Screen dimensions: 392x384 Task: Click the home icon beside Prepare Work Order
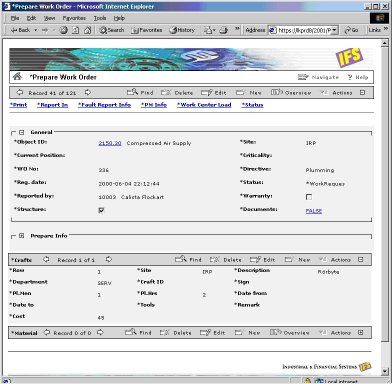[x=17, y=77]
